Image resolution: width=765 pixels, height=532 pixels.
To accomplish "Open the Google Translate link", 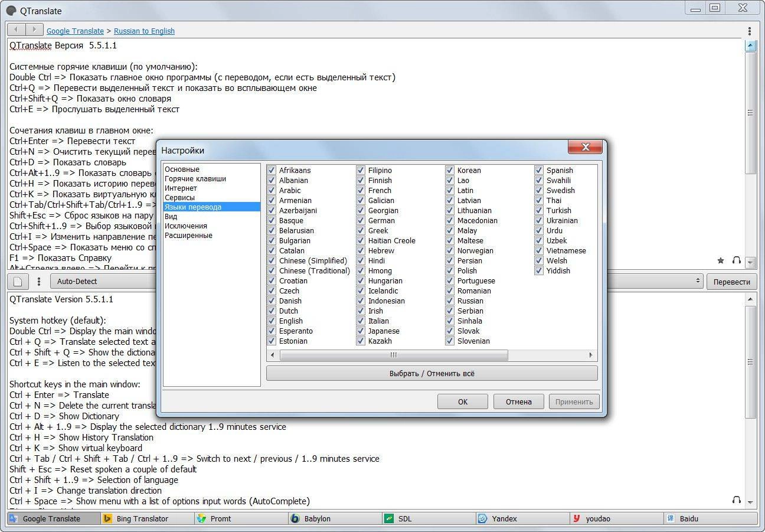I will point(75,31).
